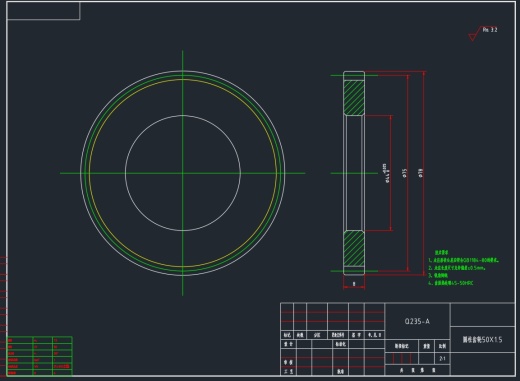Select the technical note mentioning ±0.5mm
This screenshot has height=381, width=520.
click(x=457, y=268)
